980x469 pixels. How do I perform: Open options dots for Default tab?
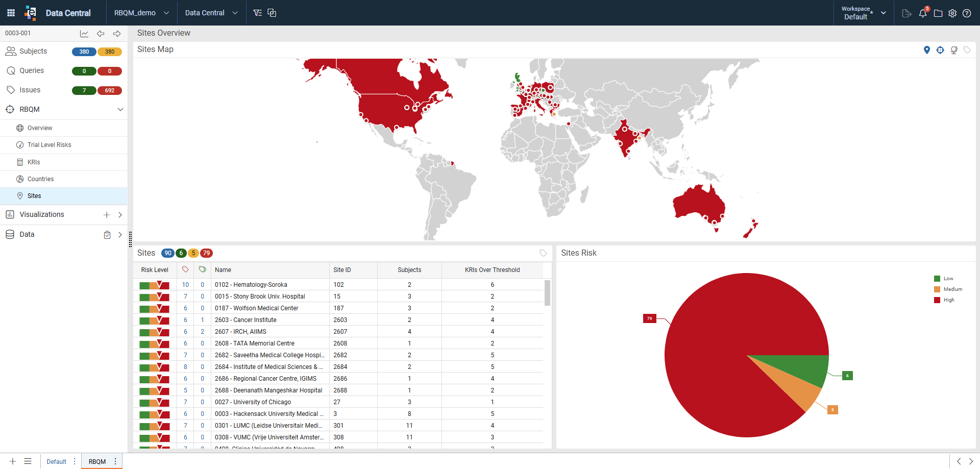(x=75, y=461)
